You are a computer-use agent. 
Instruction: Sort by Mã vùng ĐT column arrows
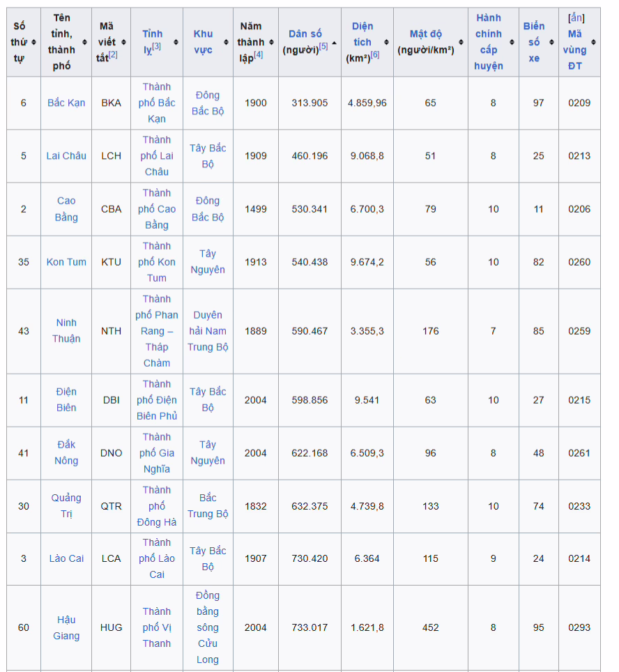click(593, 42)
